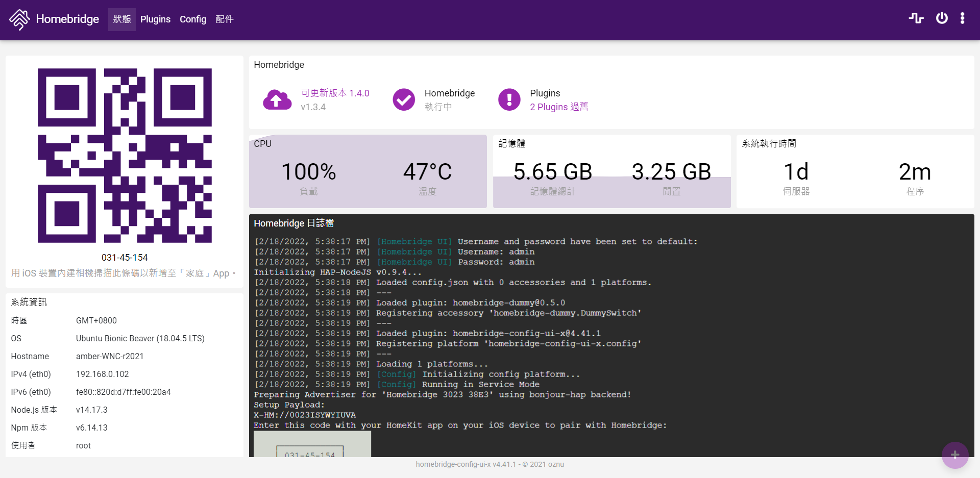The image size is (980, 478).
Task: Click the OS value Ubuntu Bionic Beaver
Action: click(x=140, y=339)
